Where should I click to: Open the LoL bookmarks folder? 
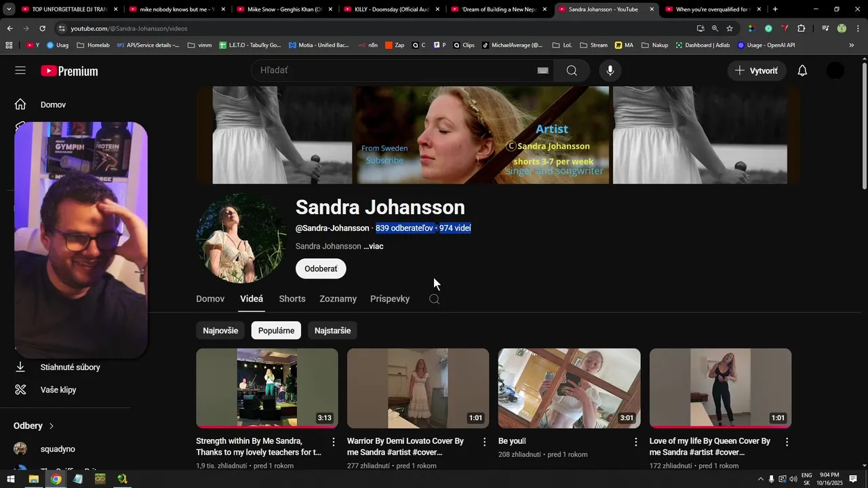coord(563,45)
